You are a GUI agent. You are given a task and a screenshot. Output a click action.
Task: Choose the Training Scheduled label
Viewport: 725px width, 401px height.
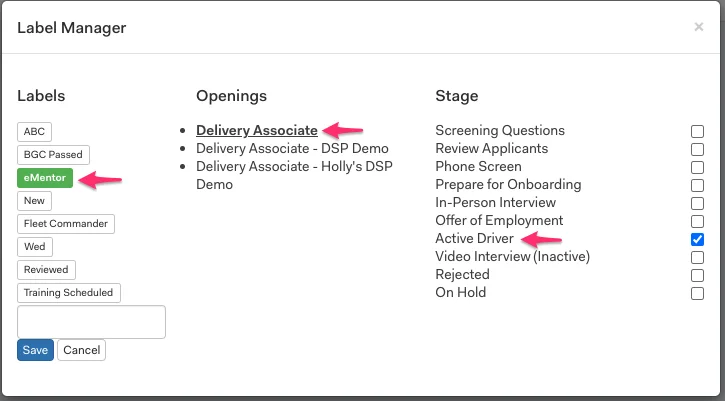click(x=68, y=293)
